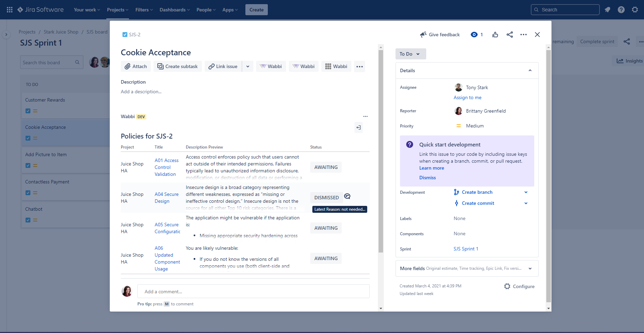Click the Wabbi grid icon button

(x=336, y=66)
